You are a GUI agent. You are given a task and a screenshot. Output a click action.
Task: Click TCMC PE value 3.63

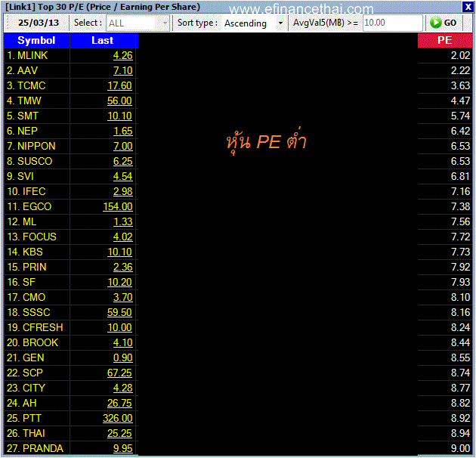point(460,85)
